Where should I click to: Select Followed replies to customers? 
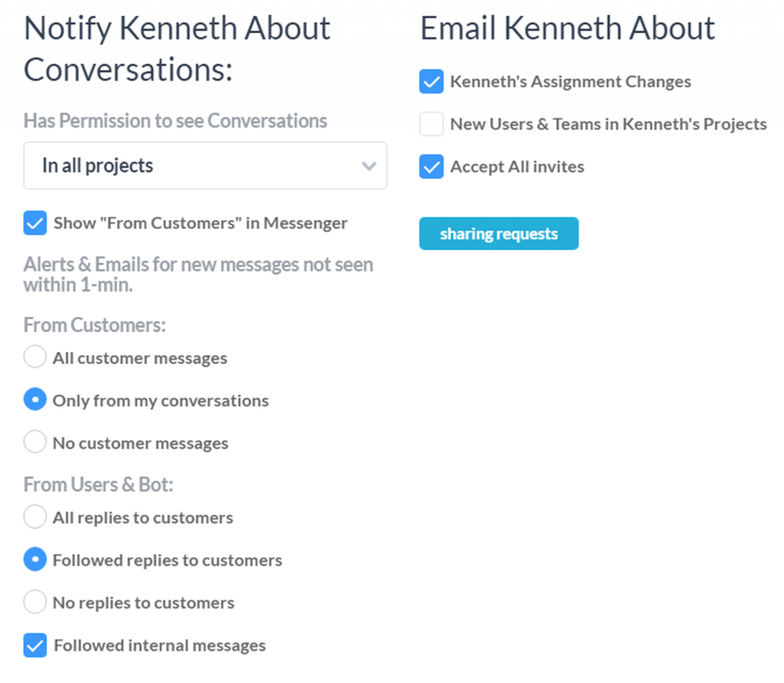pos(35,560)
